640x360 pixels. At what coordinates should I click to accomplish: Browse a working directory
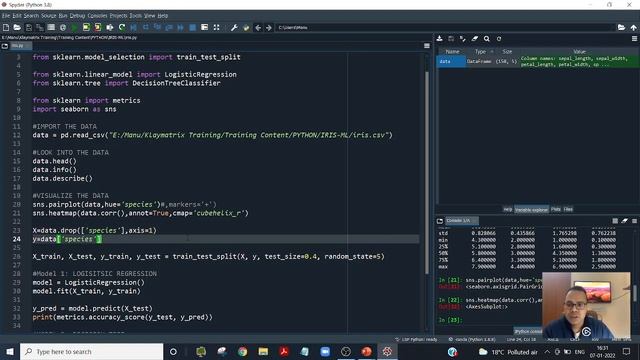[621, 27]
